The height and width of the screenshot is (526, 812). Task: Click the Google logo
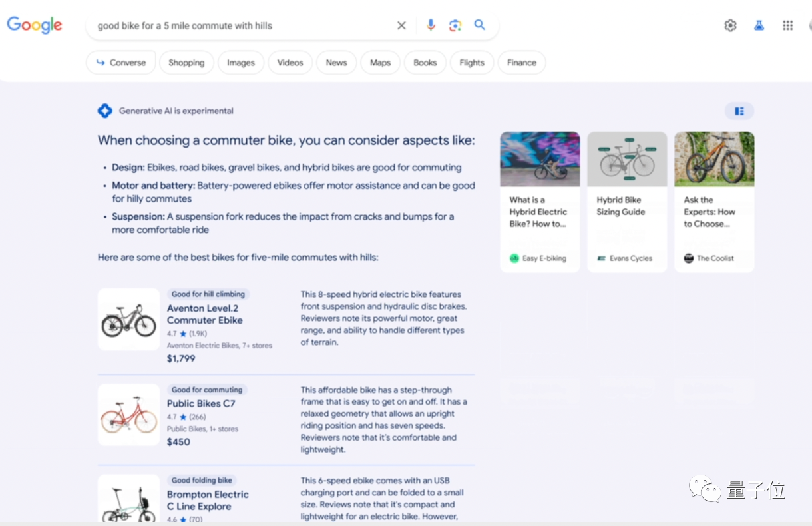coord(35,25)
